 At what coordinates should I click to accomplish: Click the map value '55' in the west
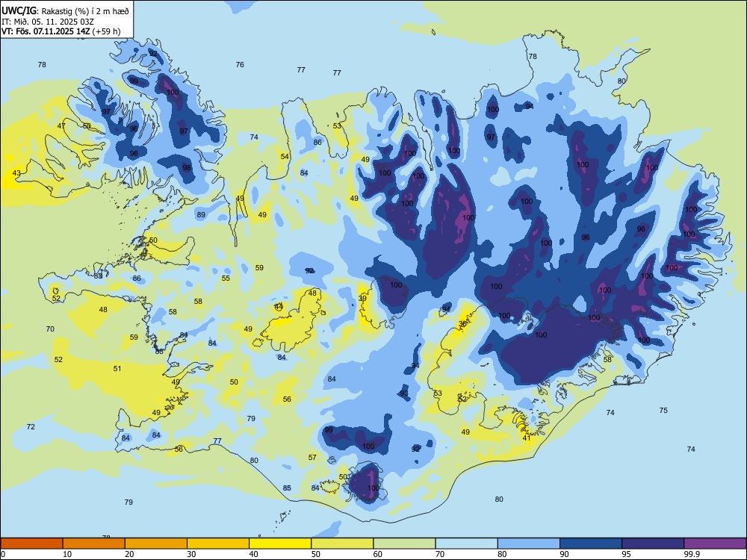coord(226,279)
